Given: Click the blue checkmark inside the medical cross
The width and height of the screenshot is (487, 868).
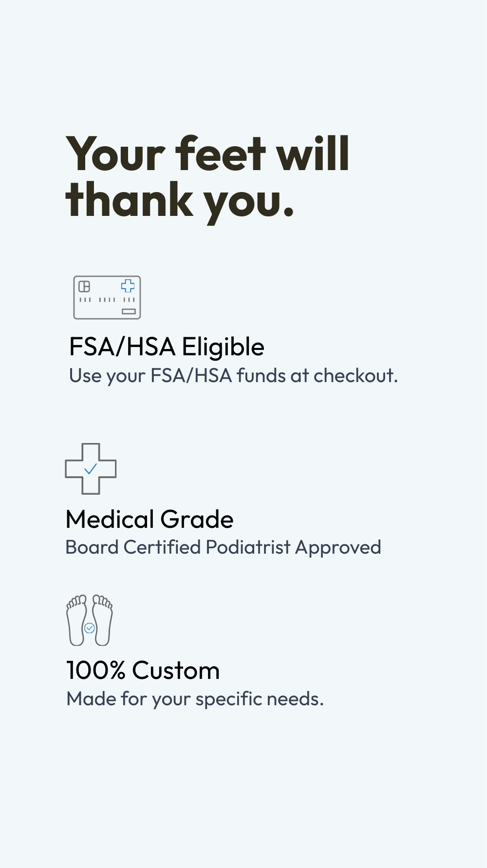Looking at the screenshot, I should [91, 468].
